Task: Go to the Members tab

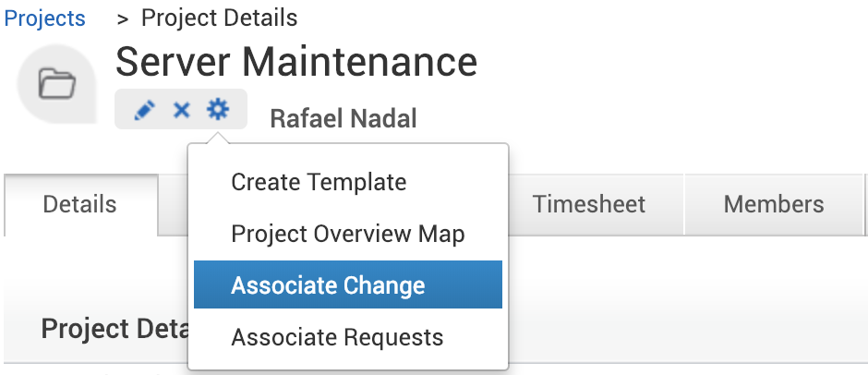Action: [774, 204]
